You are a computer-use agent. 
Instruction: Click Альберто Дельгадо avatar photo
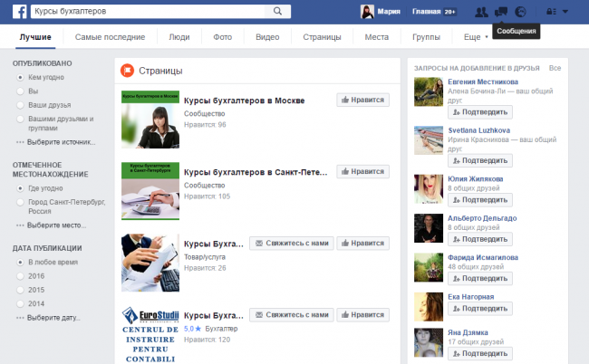coord(429,228)
